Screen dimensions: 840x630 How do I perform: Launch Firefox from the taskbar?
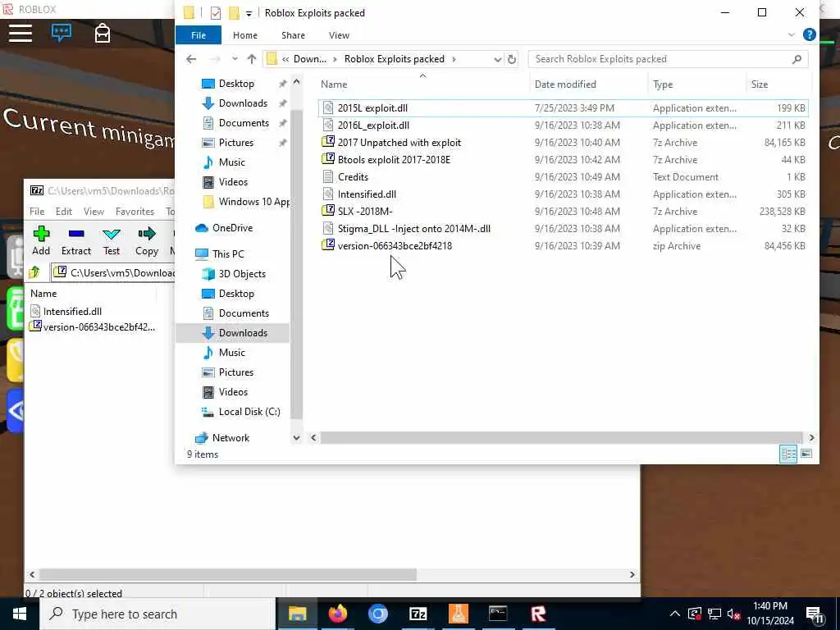click(337, 614)
